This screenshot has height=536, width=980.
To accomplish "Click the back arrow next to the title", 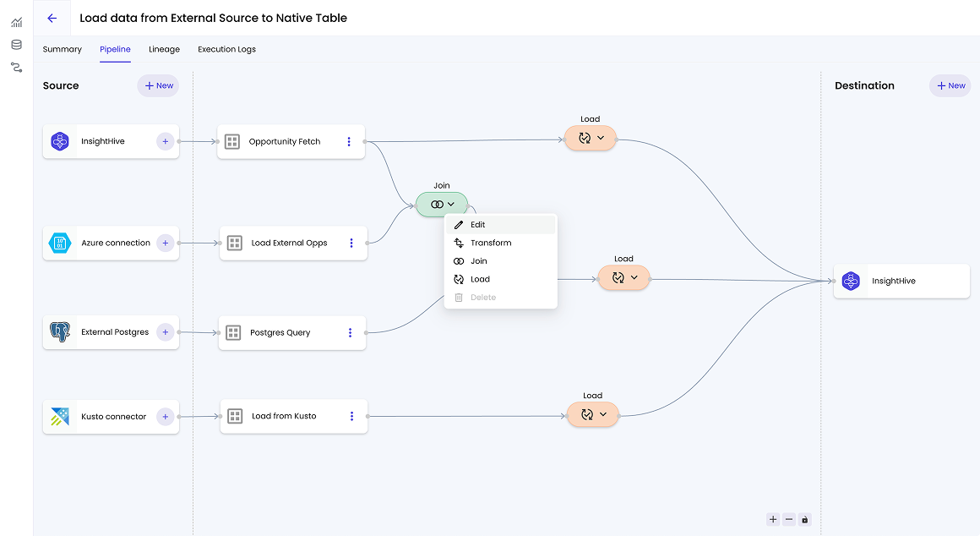I will [x=52, y=18].
